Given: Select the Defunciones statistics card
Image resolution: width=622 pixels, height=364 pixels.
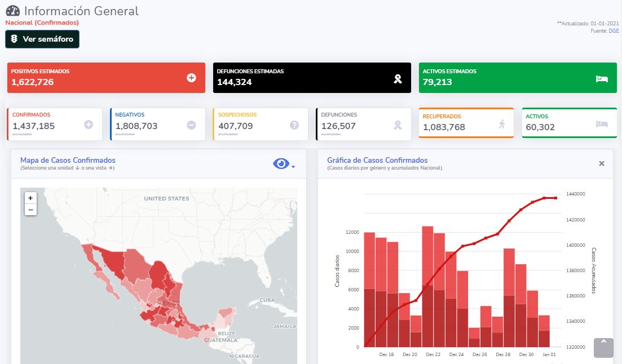Looking at the screenshot, I should point(363,124).
